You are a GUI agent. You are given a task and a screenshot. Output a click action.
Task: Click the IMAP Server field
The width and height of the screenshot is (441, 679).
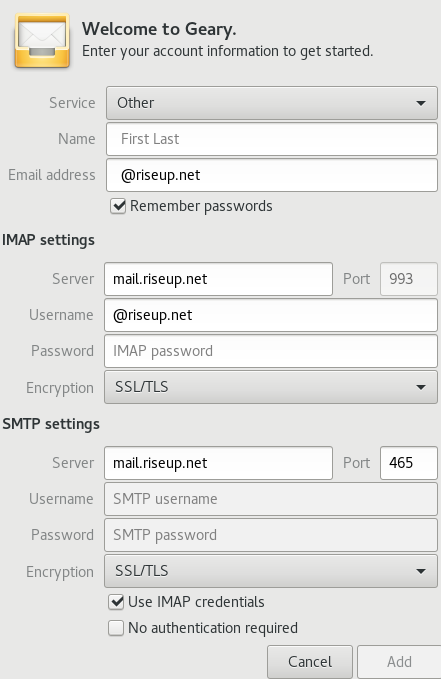(218, 279)
